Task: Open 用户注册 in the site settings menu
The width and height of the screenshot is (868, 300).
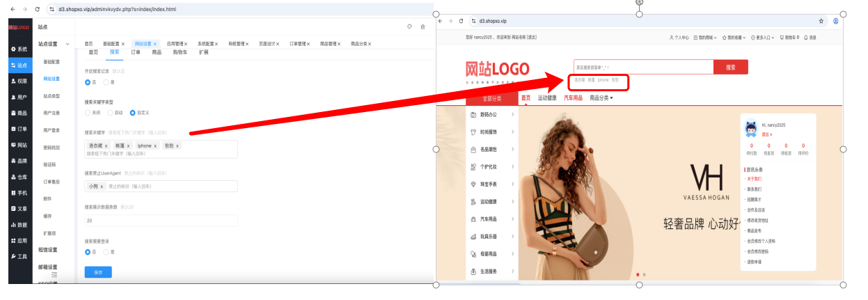Action: tap(52, 113)
